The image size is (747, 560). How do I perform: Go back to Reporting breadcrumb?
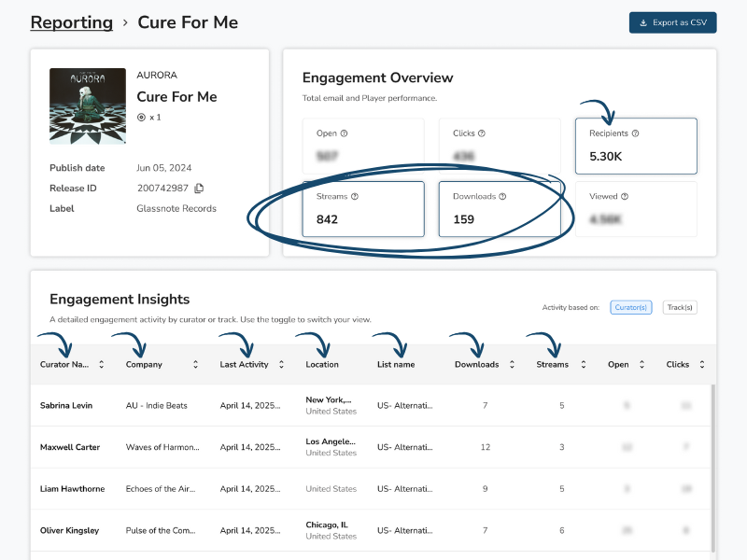pos(71,22)
